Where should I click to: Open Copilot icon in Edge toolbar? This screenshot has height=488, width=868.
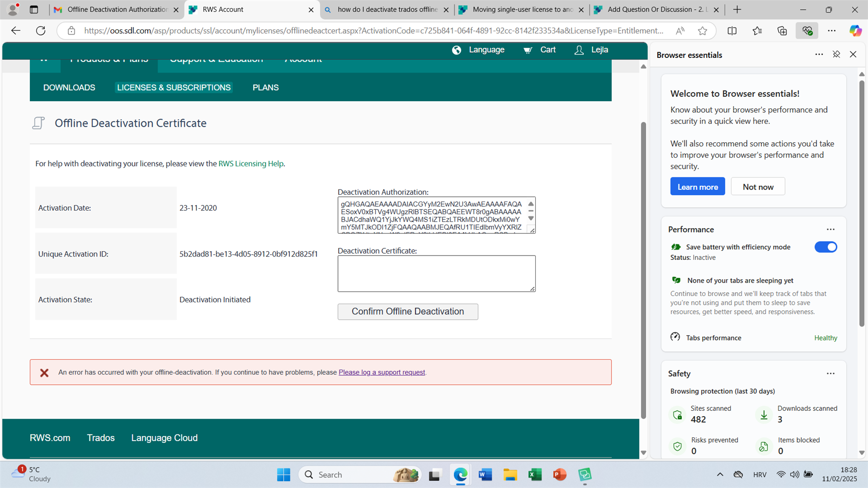tap(855, 31)
